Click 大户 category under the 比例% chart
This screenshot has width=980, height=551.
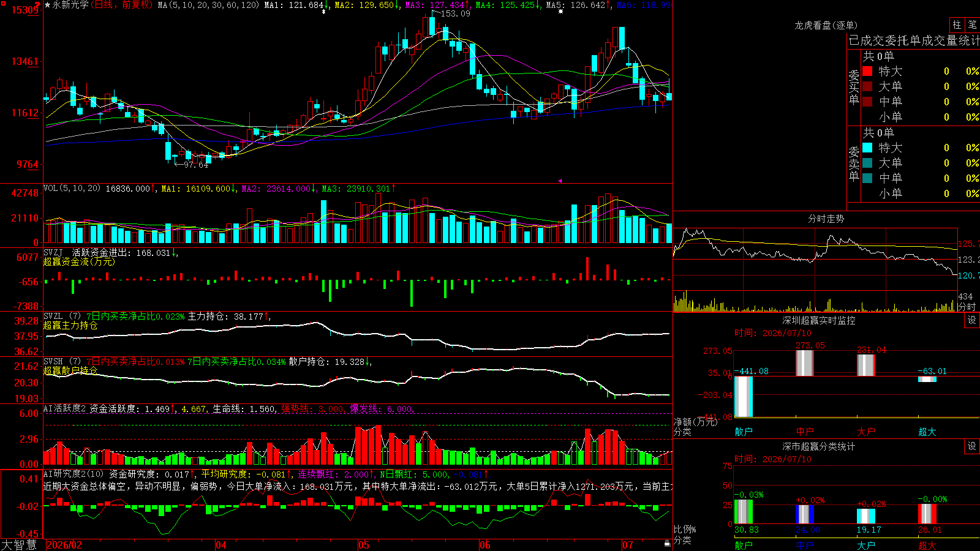(x=866, y=545)
